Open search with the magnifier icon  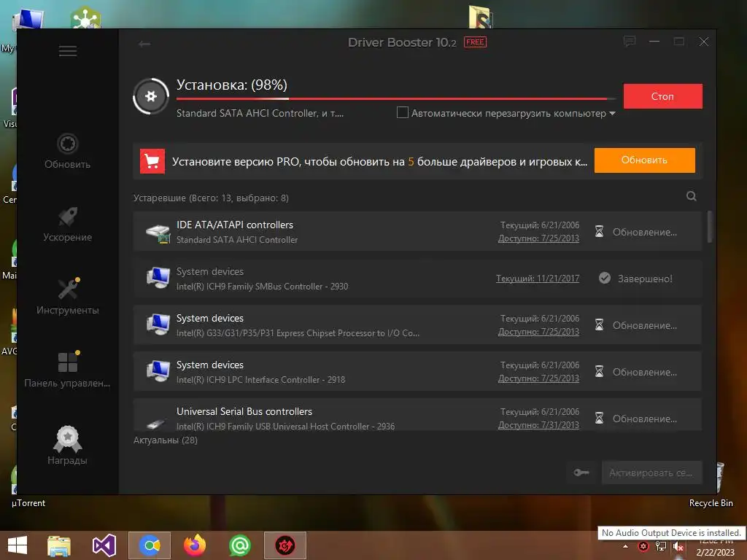click(x=692, y=196)
